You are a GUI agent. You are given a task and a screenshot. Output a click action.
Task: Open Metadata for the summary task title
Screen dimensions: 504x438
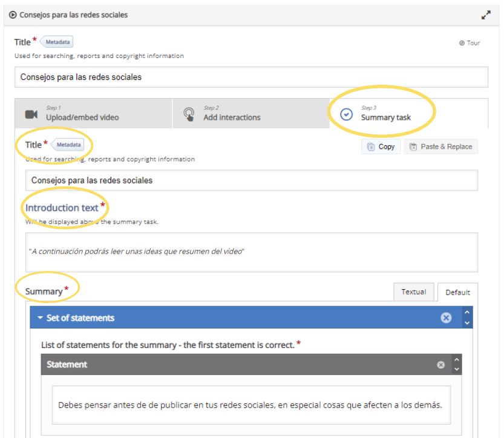(68, 145)
